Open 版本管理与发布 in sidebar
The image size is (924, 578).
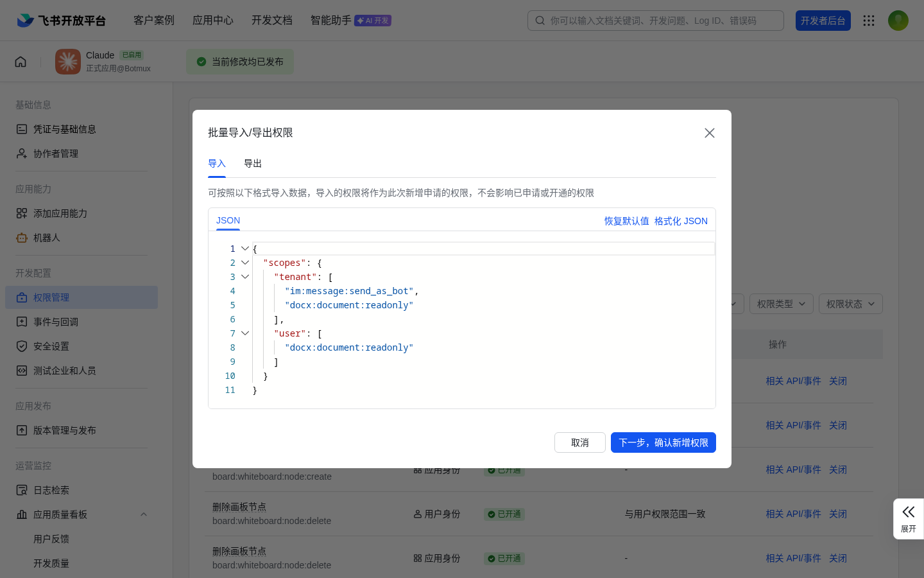click(81, 430)
